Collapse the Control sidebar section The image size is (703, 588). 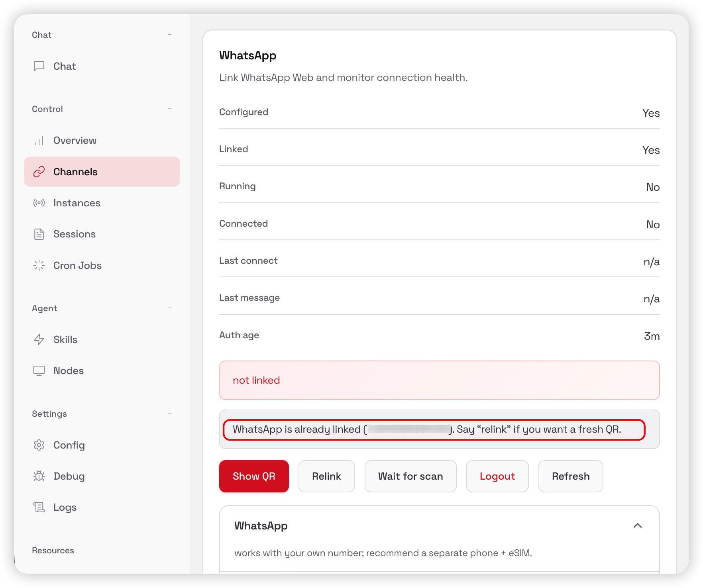click(170, 109)
